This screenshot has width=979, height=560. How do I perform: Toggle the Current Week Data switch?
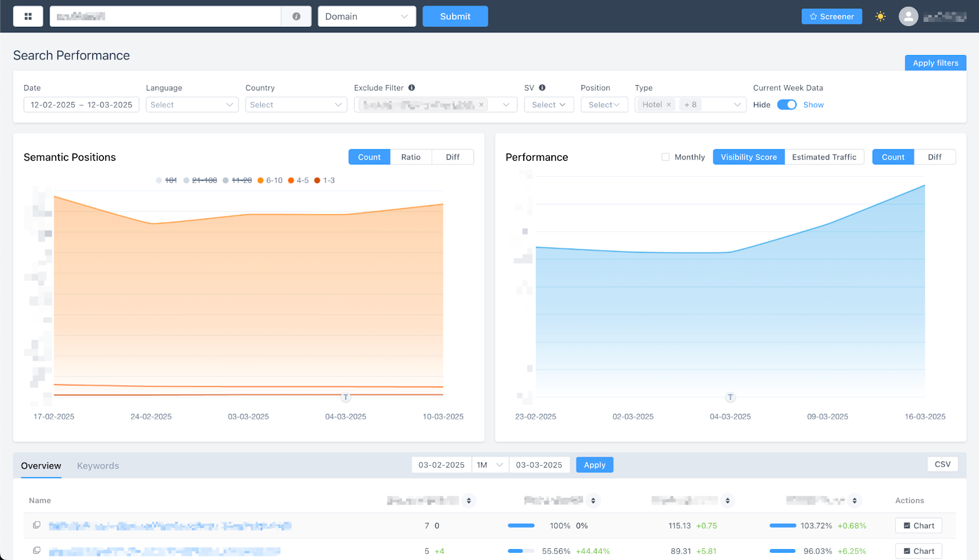[x=786, y=105]
